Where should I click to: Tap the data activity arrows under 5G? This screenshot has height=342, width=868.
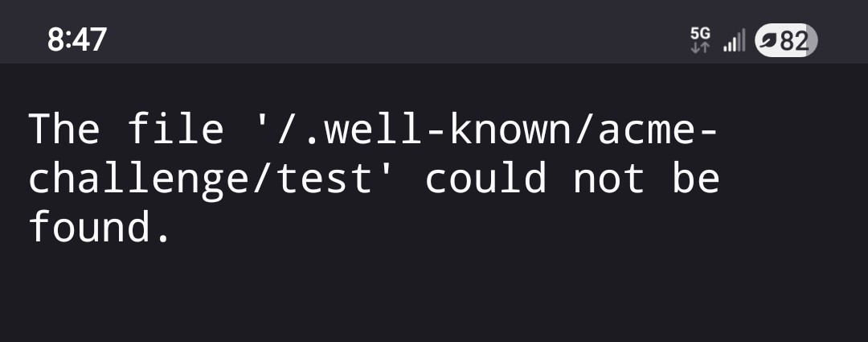[700, 47]
